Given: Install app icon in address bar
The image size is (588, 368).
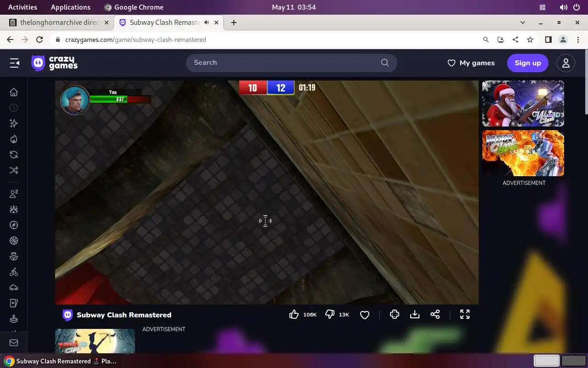Looking at the screenshot, I should point(501,40).
